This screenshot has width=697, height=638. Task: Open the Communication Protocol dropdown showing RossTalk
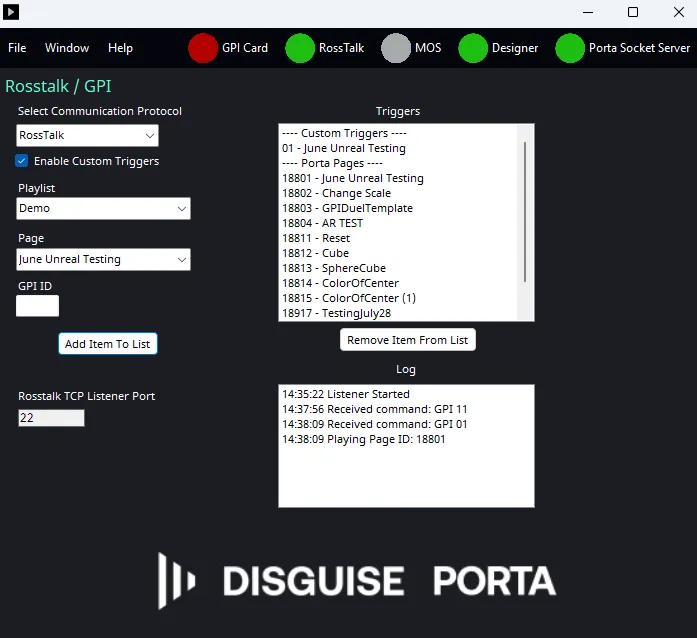tap(87, 135)
